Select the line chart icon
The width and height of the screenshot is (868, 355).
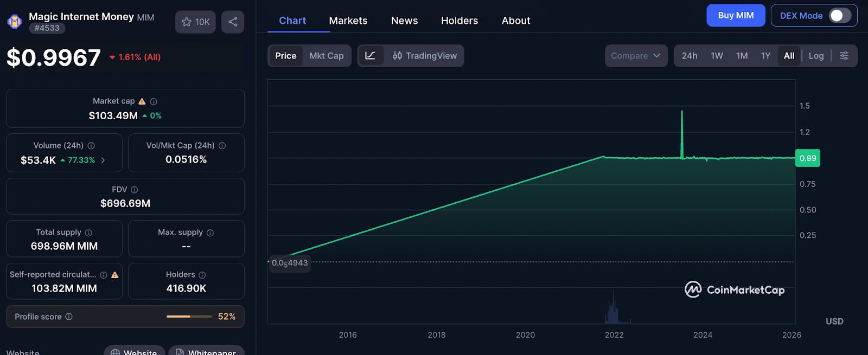pyautogui.click(x=371, y=56)
